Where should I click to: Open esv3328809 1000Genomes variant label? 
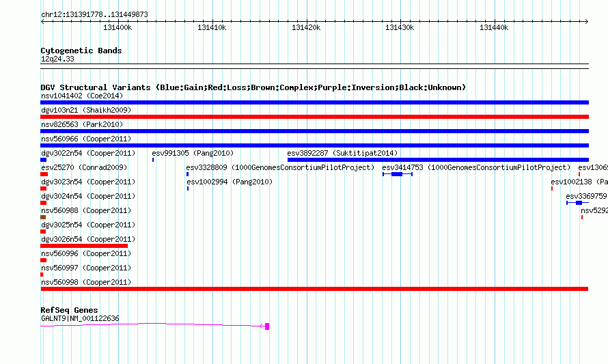tap(280, 167)
